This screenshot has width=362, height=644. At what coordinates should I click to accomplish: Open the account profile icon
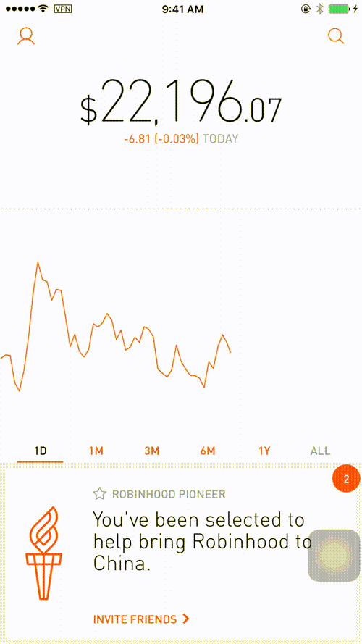(26, 36)
